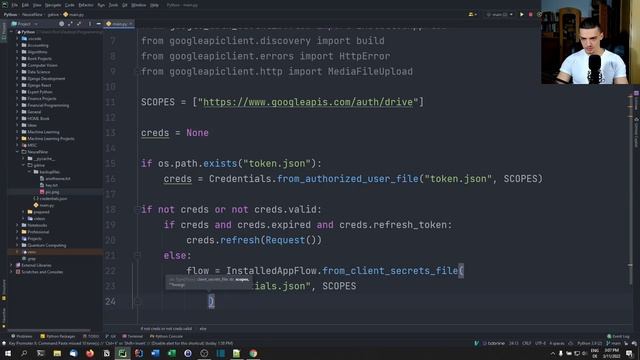Viewport: 640px width, 360px height.
Task: Open Chrome from the taskbar
Action: [x=253, y=353]
